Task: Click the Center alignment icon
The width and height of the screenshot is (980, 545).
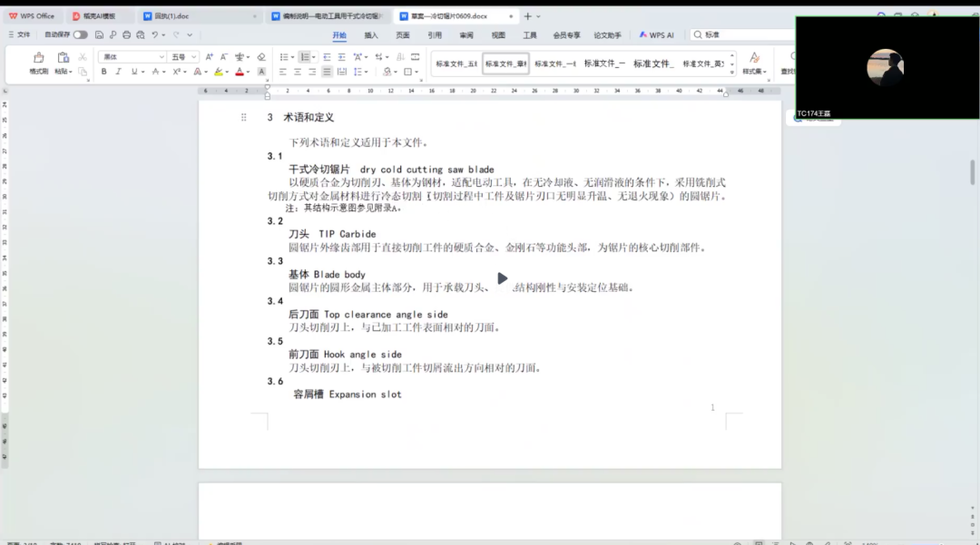Action: pyautogui.click(x=297, y=72)
